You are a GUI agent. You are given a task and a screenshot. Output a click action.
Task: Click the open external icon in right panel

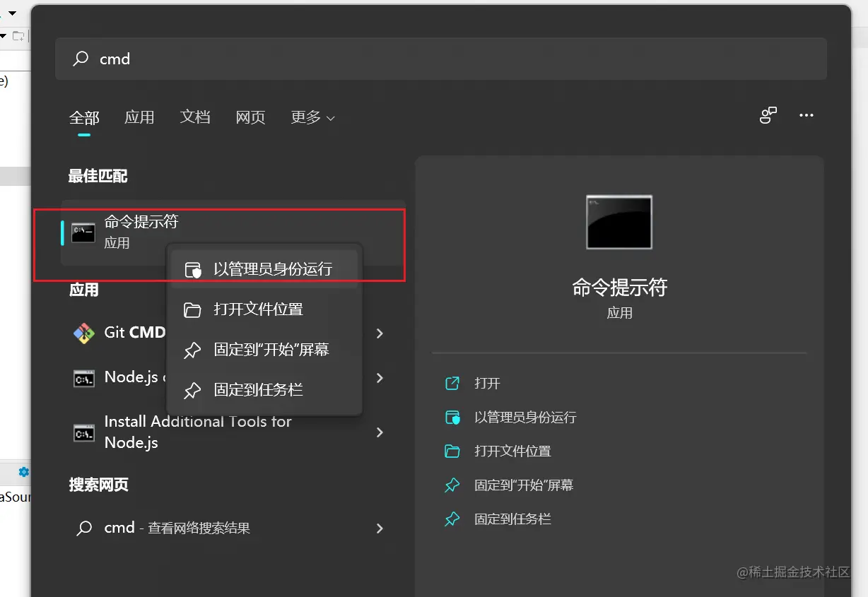click(452, 383)
